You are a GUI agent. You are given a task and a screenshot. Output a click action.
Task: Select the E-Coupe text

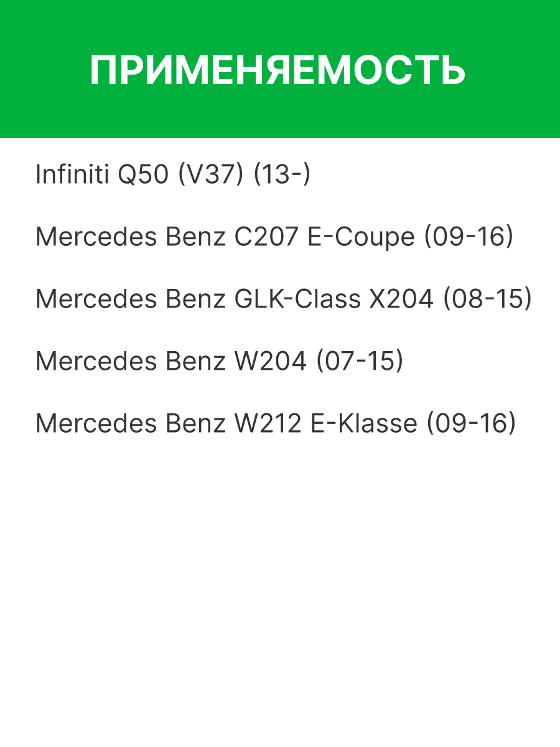(x=362, y=237)
